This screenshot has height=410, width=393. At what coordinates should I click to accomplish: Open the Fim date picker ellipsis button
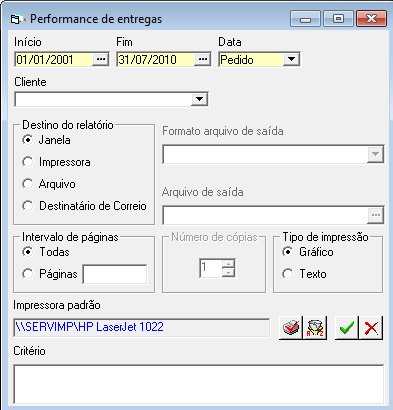pyautogui.click(x=202, y=60)
